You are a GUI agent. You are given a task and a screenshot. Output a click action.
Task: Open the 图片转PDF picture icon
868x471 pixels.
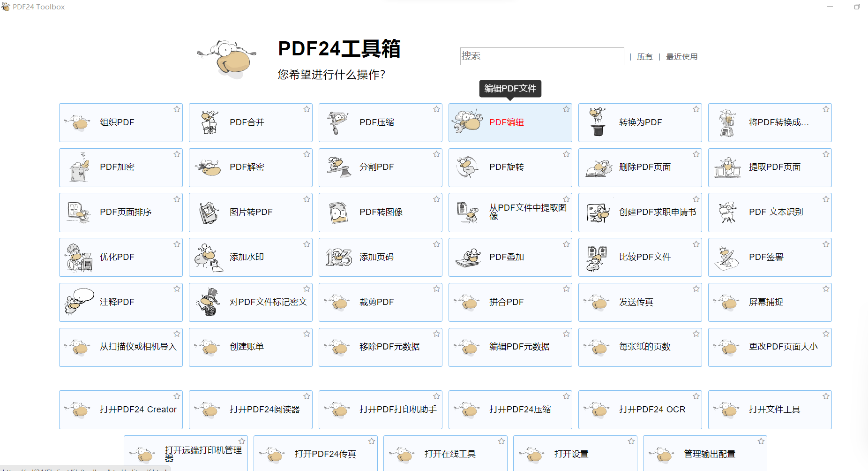[209, 213]
